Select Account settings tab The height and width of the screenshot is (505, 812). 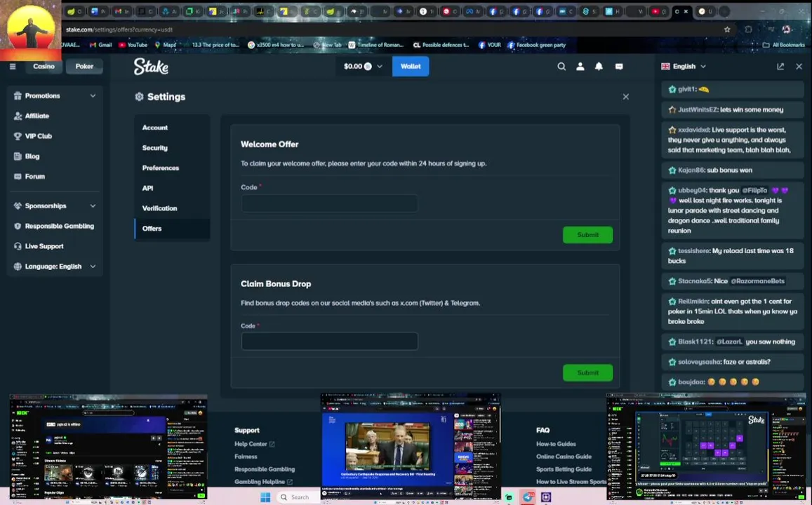point(172,127)
